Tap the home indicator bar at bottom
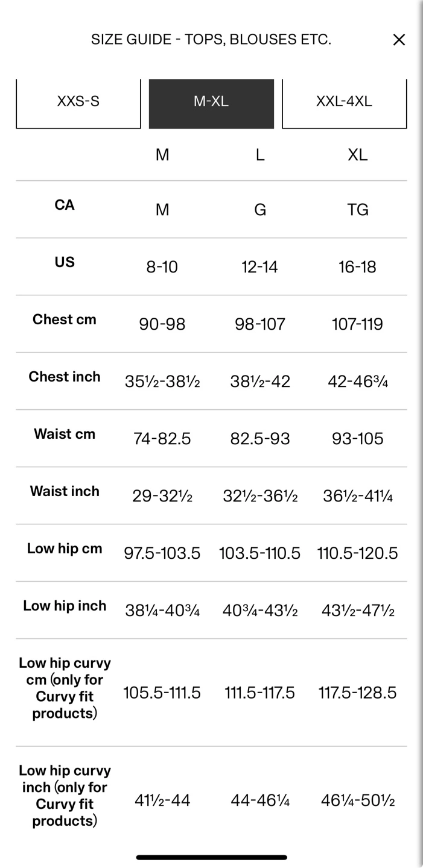This screenshot has height=868, width=423. [x=211, y=857]
